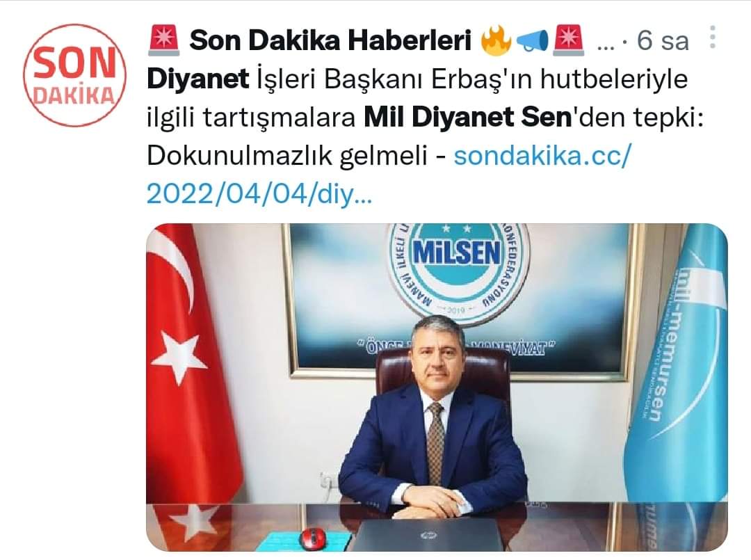The height and width of the screenshot is (560, 751).
Task: Click the HP laptop lid in the photo
Action: click(426, 536)
